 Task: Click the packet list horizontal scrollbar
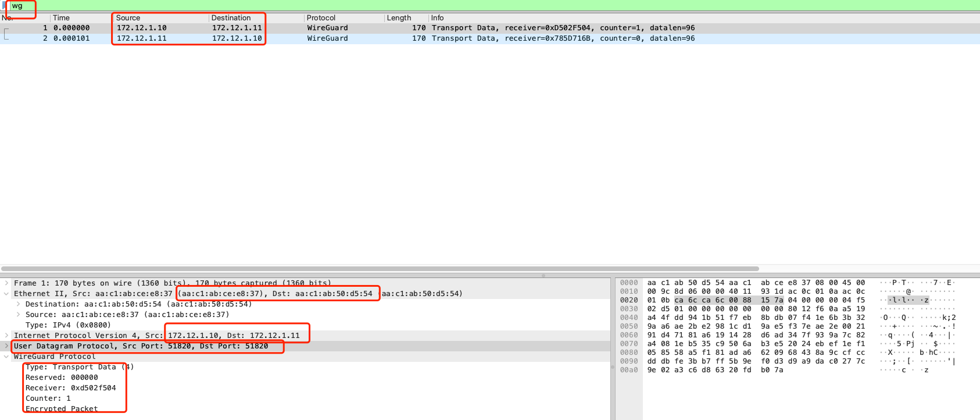click(x=380, y=269)
